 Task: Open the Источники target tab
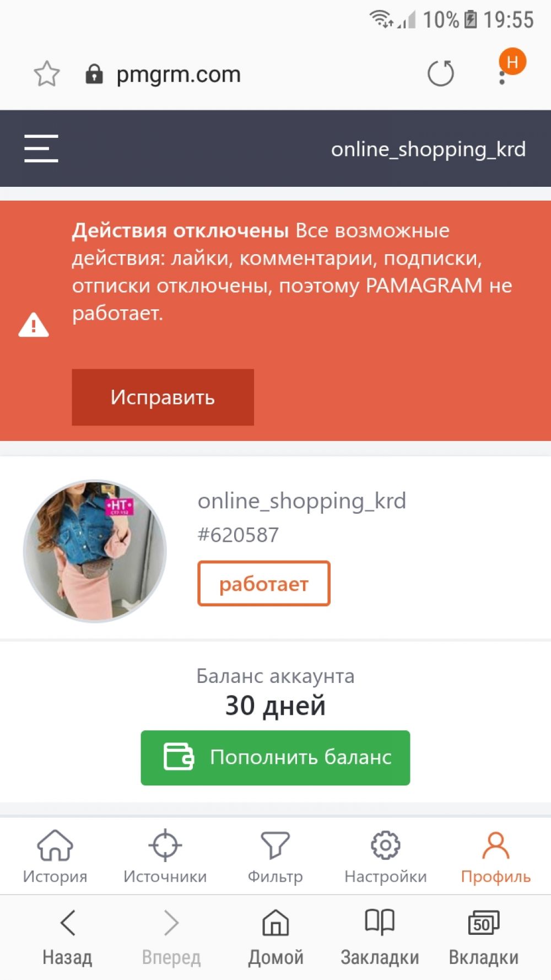165,857
